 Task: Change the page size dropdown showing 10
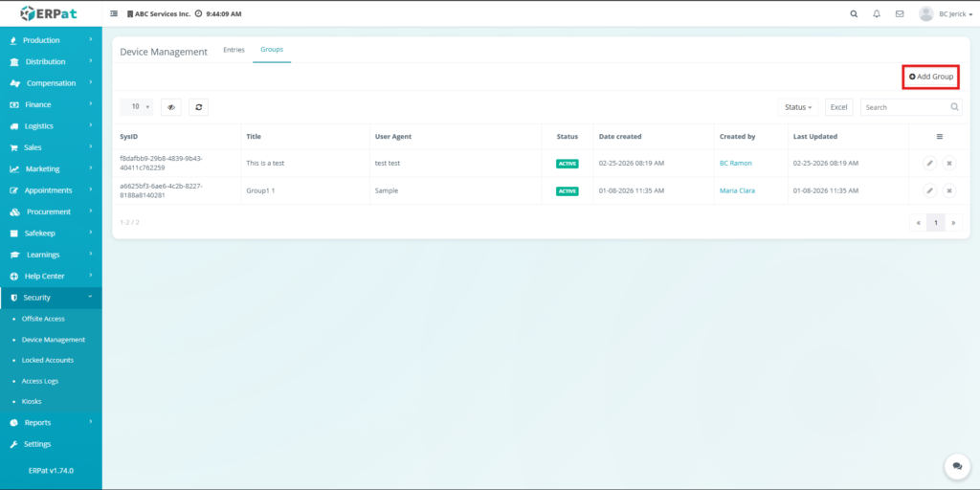point(136,107)
